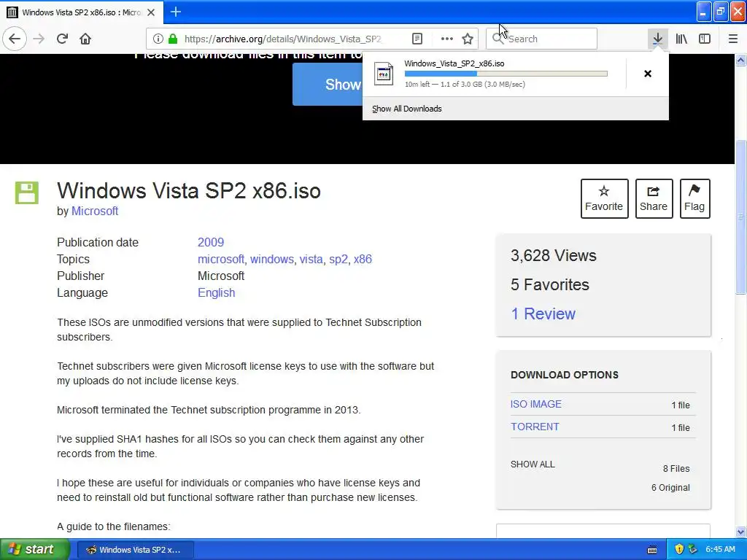
Task: Click the ISO file icon in downloads panel
Action: pyautogui.click(x=384, y=74)
